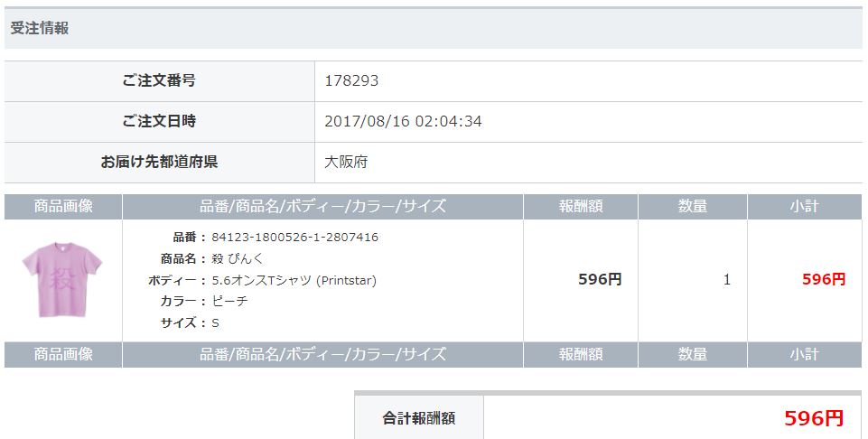Image resolution: width=868 pixels, height=439 pixels.
Task: Click the 合計報酬額 total label
Action: 418,418
